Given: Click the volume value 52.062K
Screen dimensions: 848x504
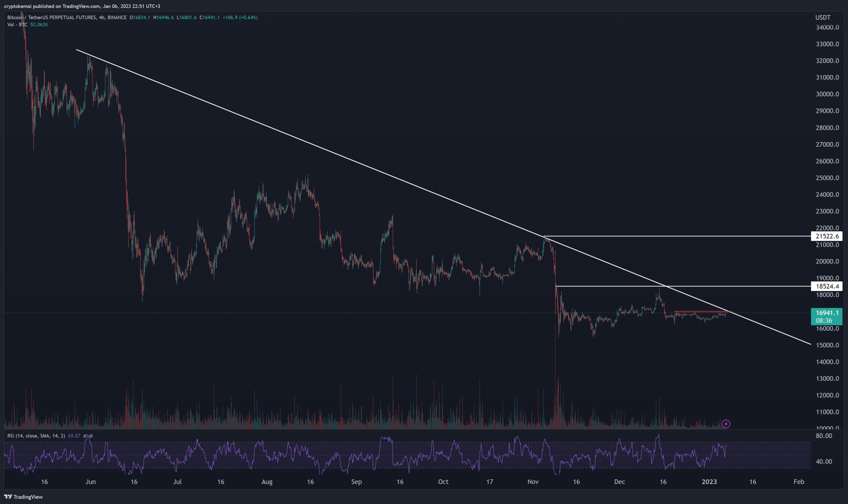Looking at the screenshot, I should (39, 25).
